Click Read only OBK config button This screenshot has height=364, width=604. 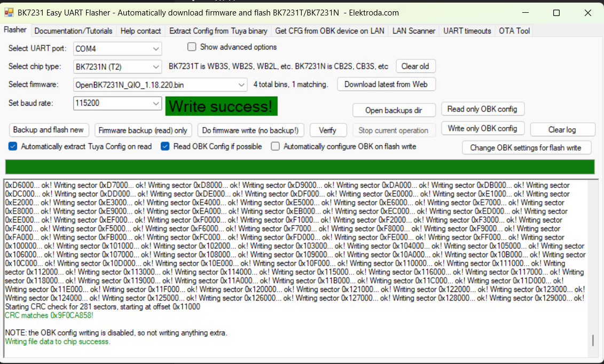(x=482, y=109)
